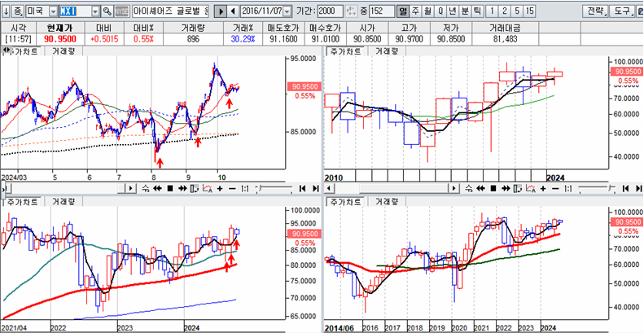Expand the NXI ticker symbol dropdown arrow

(95, 11)
